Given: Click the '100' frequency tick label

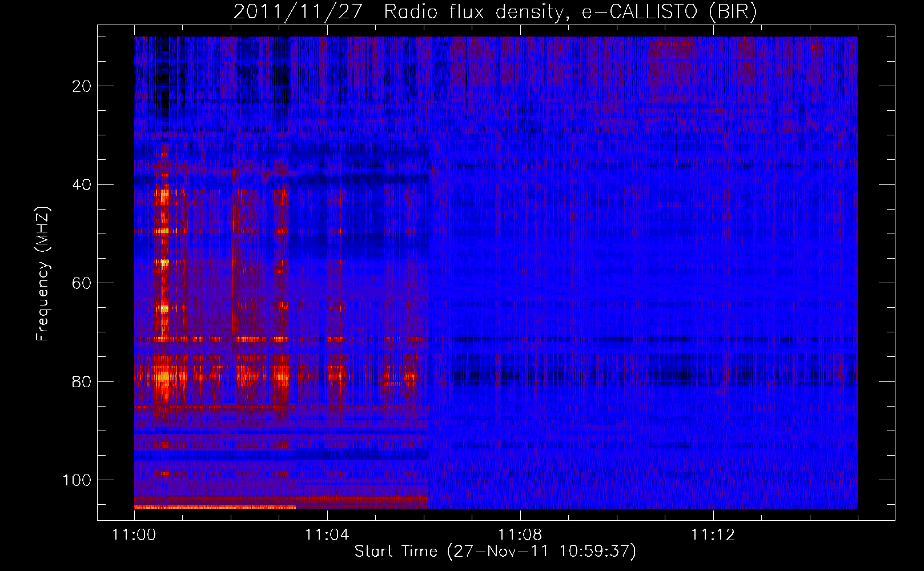Looking at the screenshot, I should click(x=77, y=480).
